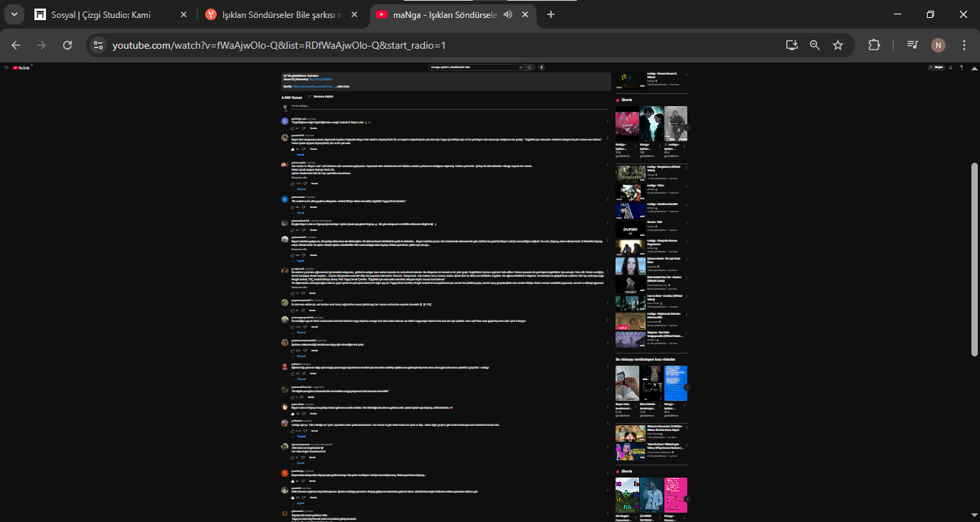This screenshot has width=980, height=522.
Task: Click the YouTube search magnifier button
Action: click(529, 67)
